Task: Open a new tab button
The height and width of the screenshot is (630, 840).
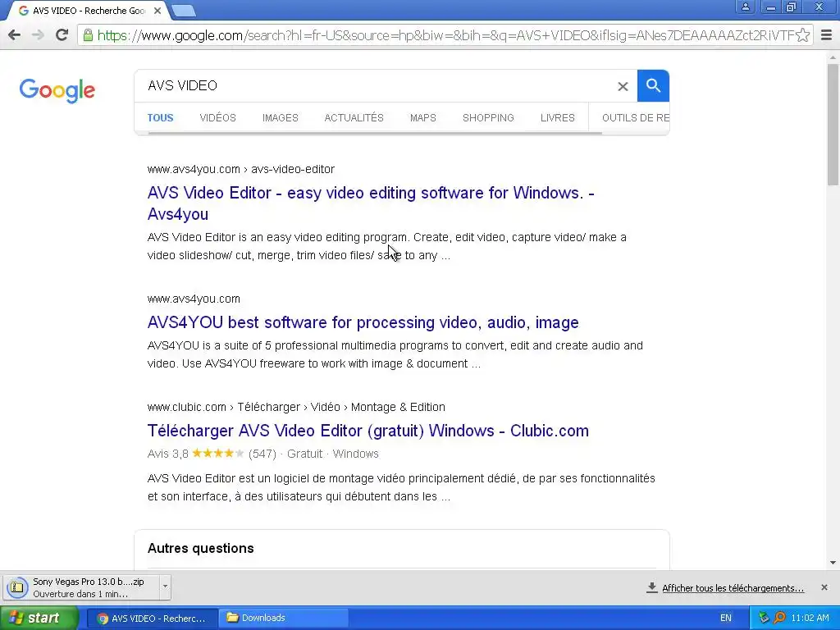Action: click(184, 11)
